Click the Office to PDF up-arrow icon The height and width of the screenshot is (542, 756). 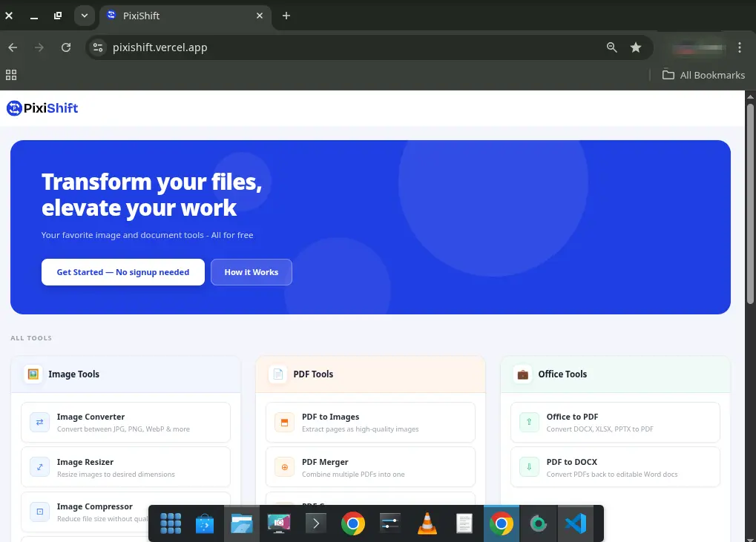coord(529,422)
